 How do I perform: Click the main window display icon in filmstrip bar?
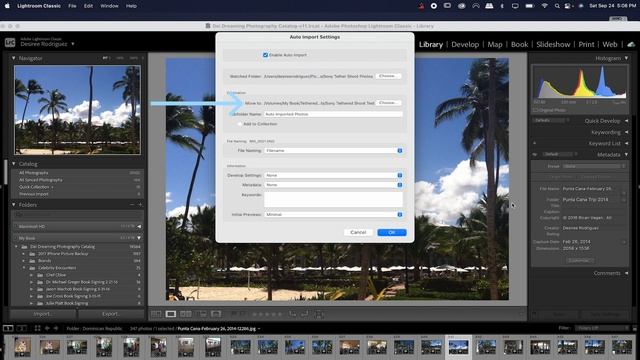pos(8,328)
